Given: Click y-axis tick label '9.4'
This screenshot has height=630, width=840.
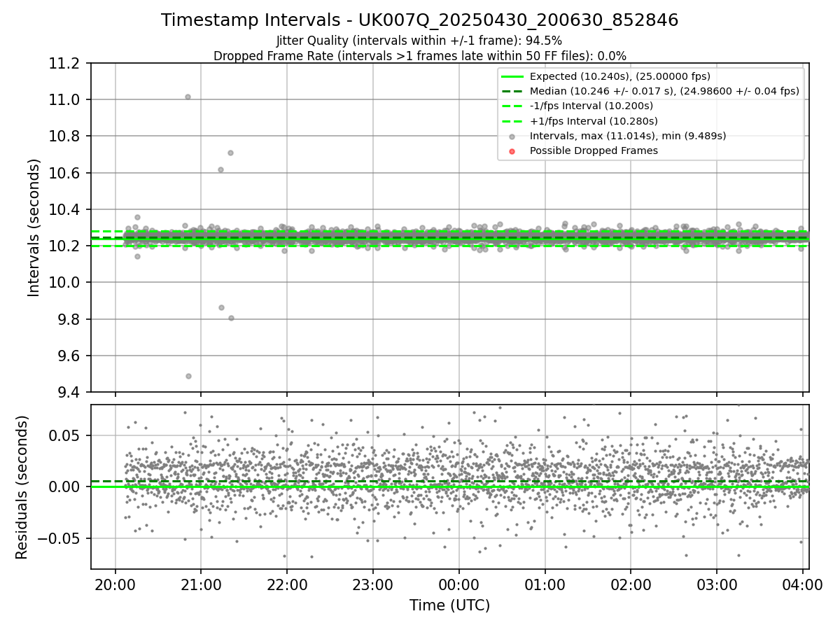Looking at the screenshot, I should [70, 392].
